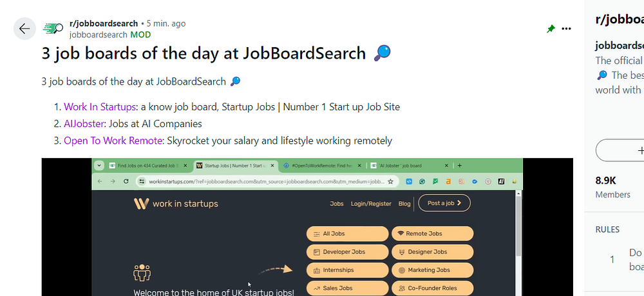Open the Work In Startups link
Screen dimensions: 644x296
pos(100,107)
